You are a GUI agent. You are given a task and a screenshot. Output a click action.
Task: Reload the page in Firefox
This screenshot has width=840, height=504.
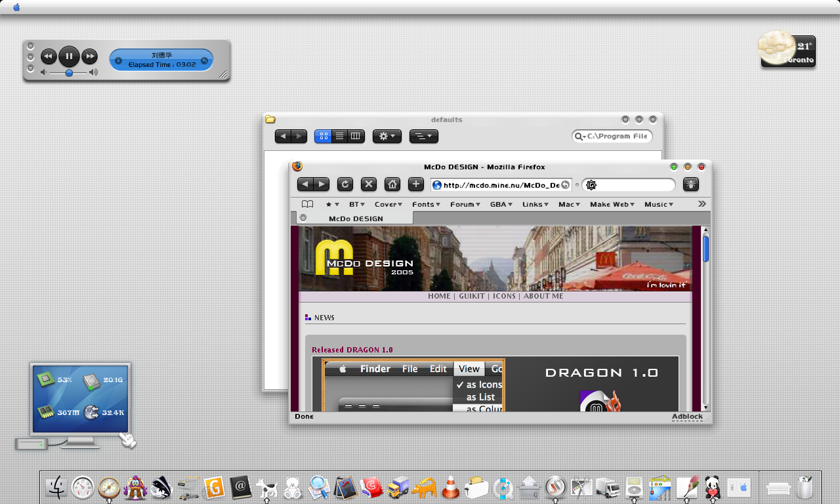pyautogui.click(x=345, y=184)
